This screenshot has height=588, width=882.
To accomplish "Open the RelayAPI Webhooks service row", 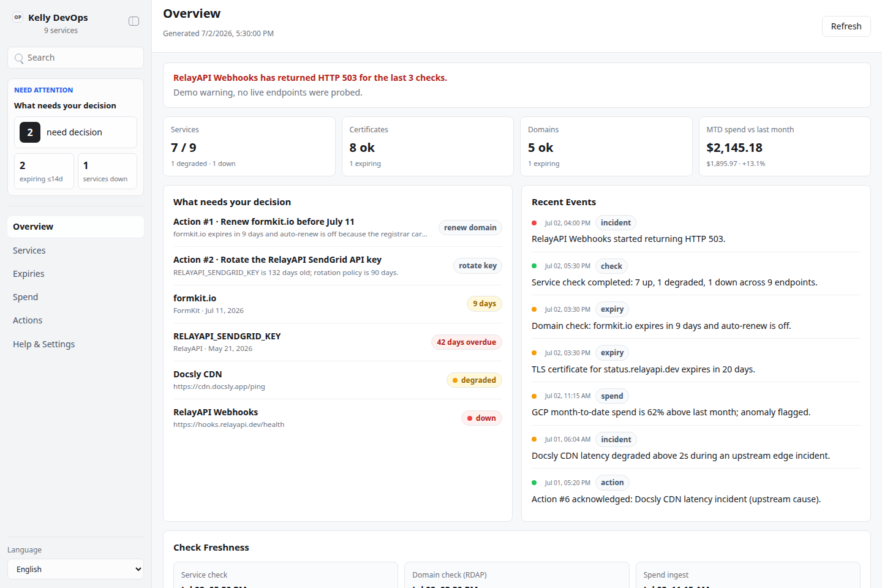I will tap(337, 418).
